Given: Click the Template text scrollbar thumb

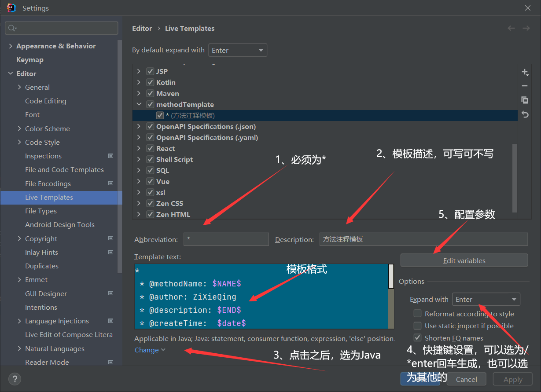Looking at the screenshot, I should tap(390, 276).
